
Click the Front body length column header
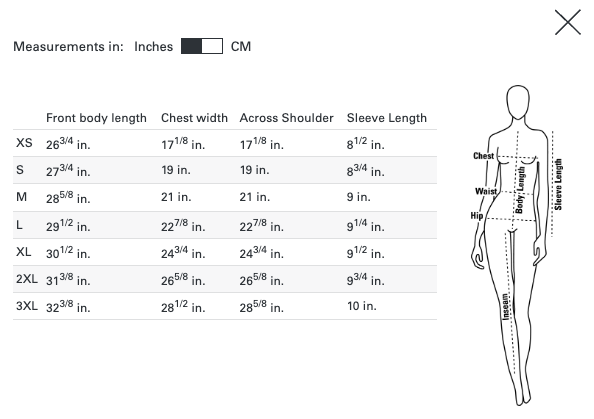pos(96,118)
